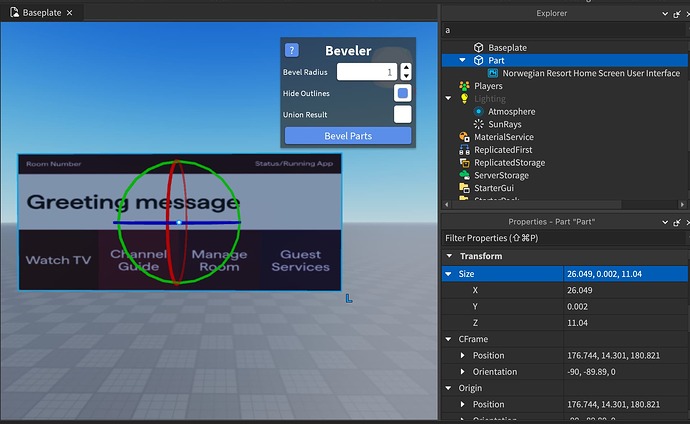Select StarterGui in the Explorer tree
690x424 pixels.
[x=494, y=188]
